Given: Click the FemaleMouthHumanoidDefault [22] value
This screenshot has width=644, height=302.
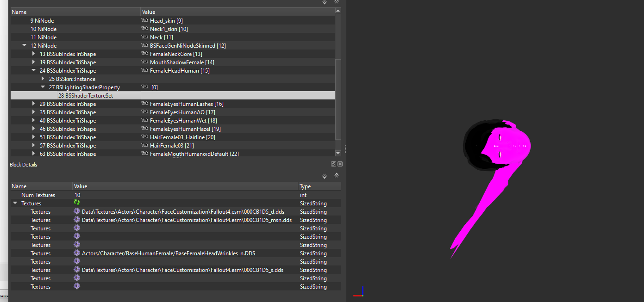Looking at the screenshot, I should click(194, 154).
